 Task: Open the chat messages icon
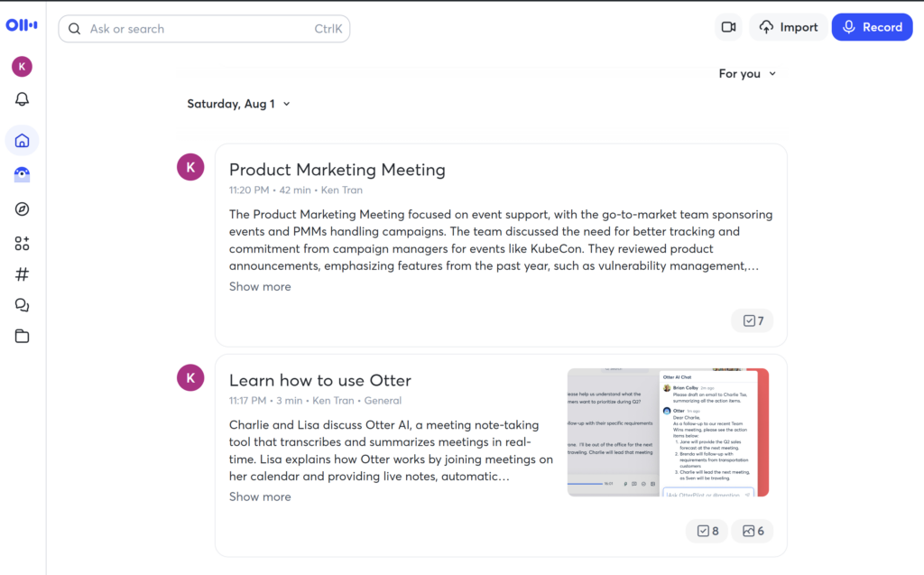22,305
